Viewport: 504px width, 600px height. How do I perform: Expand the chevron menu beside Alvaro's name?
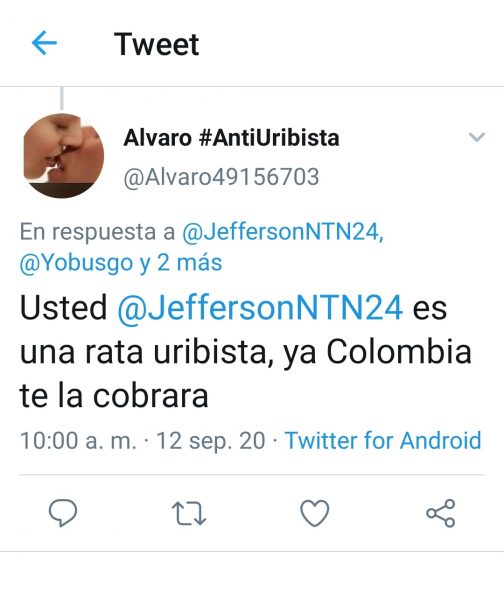pos(476,137)
